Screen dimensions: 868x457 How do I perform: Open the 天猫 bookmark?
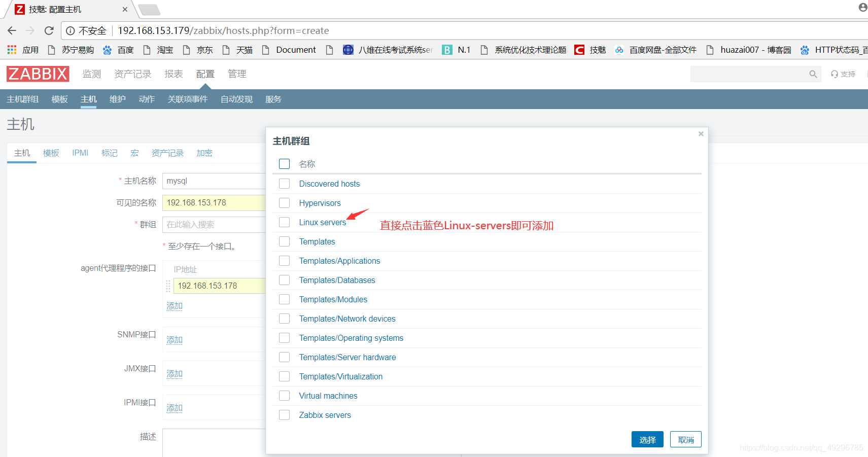237,50
